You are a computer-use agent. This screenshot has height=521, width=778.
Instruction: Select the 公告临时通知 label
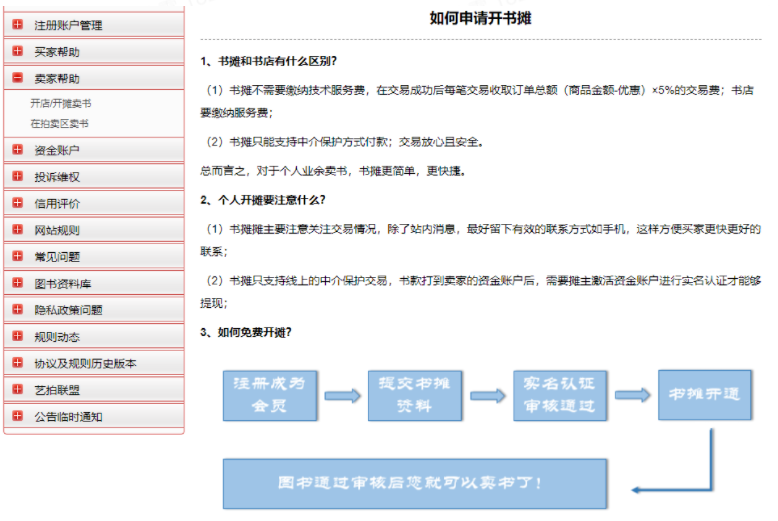[68, 417]
